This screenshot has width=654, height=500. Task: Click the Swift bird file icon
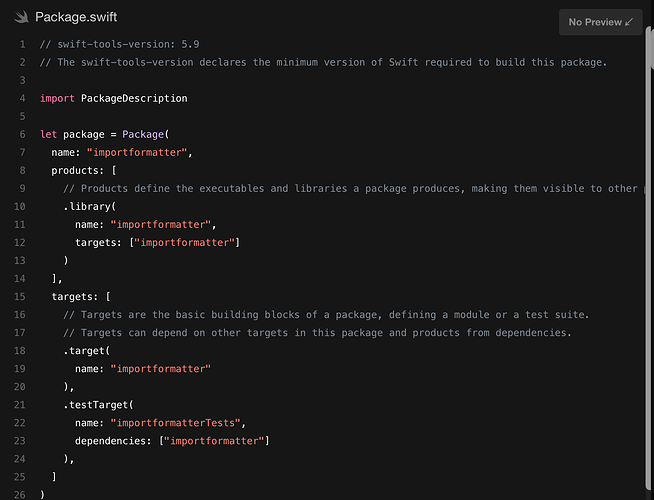pos(21,17)
